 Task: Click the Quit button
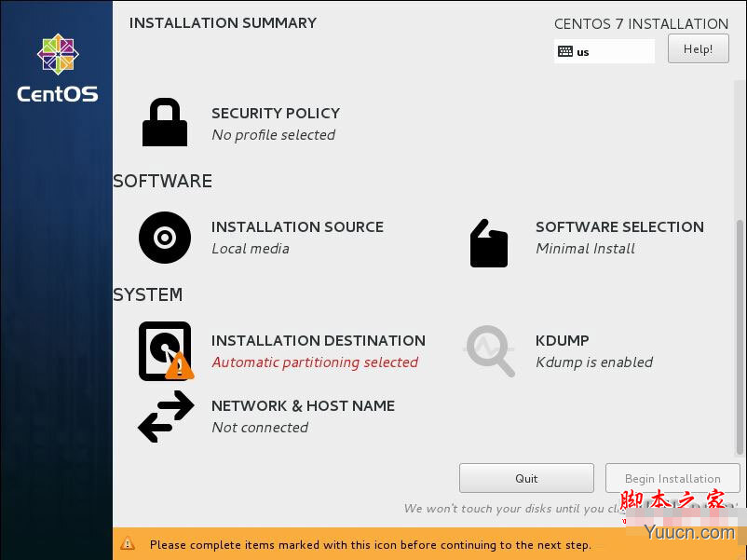click(x=526, y=478)
